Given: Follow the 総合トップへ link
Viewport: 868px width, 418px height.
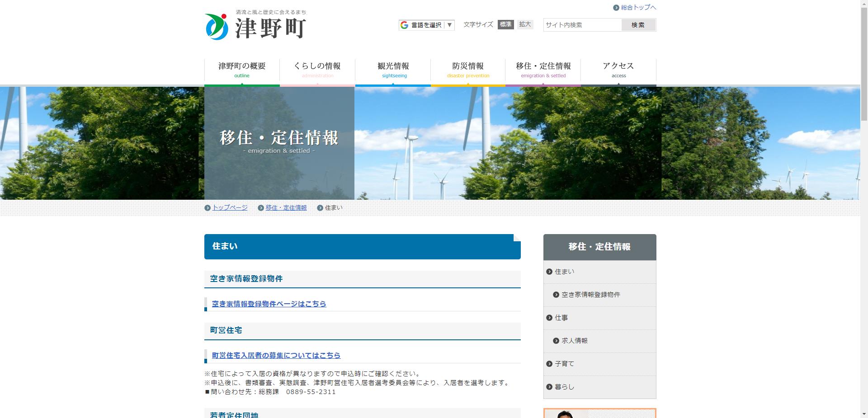Looking at the screenshot, I should [x=637, y=7].
